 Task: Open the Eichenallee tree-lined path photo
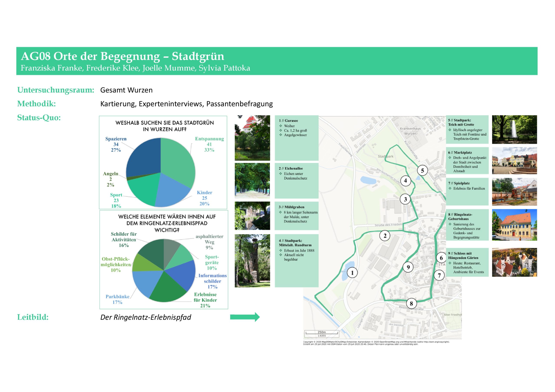(252, 181)
